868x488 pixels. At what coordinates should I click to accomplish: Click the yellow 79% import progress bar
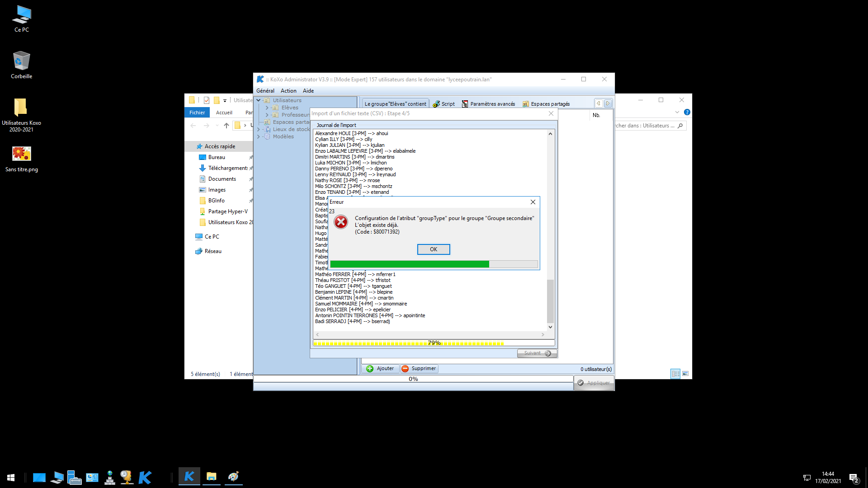(434, 343)
